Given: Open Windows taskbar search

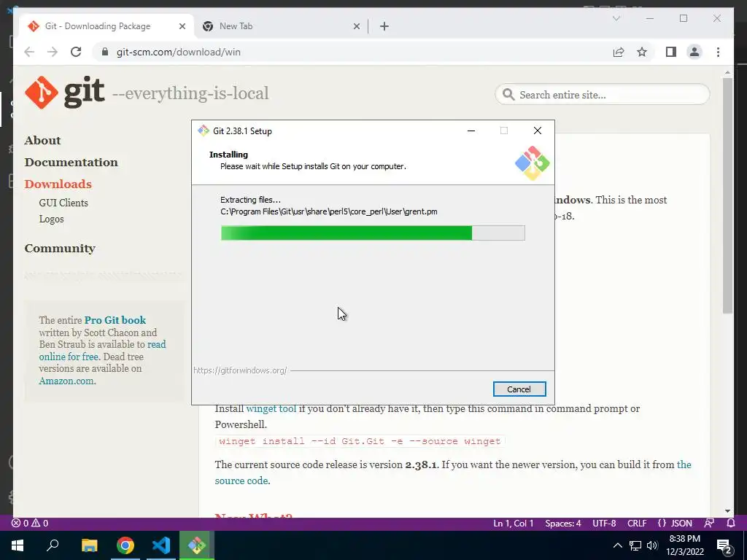Looking at the screenshot, I should pos(53,545).
